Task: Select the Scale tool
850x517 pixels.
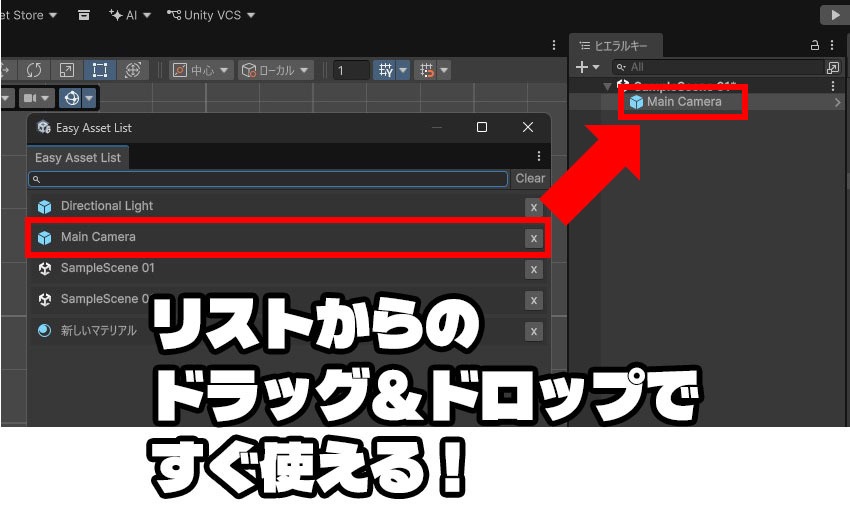Action: [x=67, y=70]
